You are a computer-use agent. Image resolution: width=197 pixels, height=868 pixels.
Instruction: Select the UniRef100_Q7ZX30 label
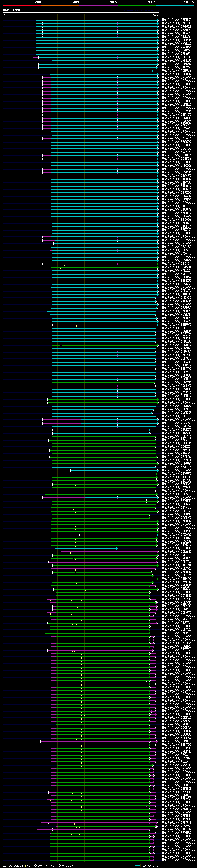coord(177,111)
